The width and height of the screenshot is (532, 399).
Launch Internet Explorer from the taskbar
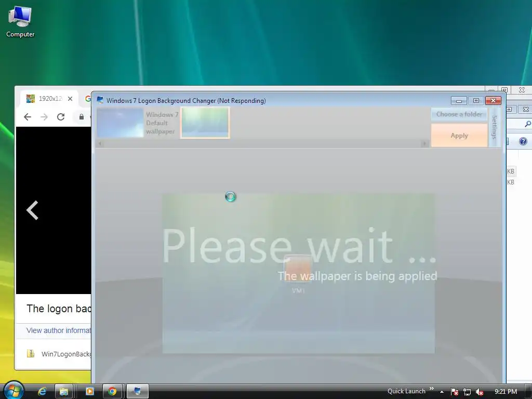[x=42, y=392]
